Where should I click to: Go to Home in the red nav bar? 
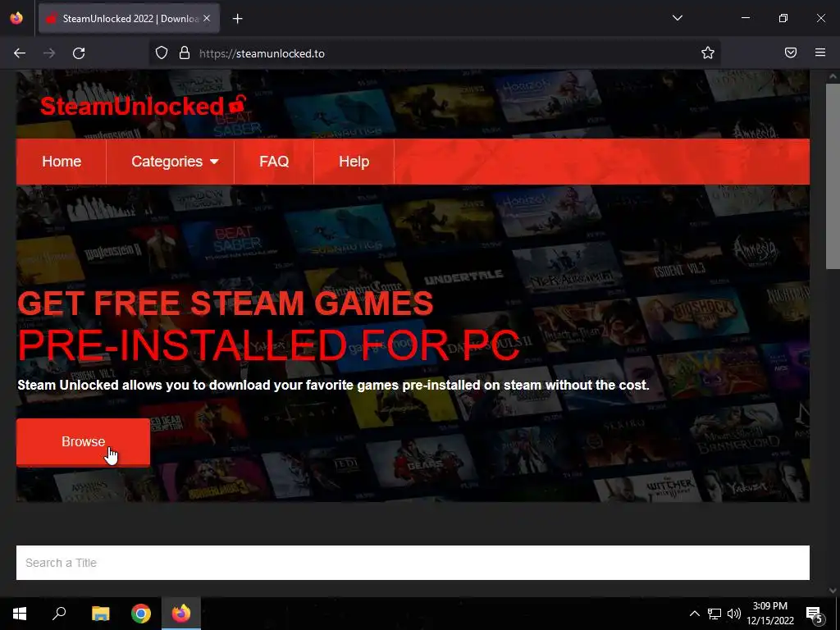[x=62, y=162]
